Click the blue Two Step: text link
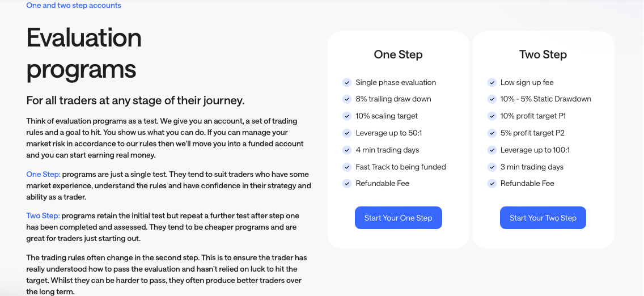Viewport: 644px width, 296px height. (43, 215)
